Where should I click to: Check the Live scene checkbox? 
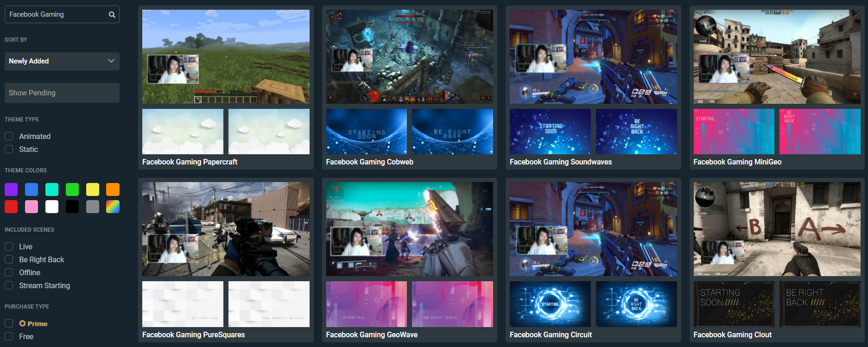(x=9, y=246)
